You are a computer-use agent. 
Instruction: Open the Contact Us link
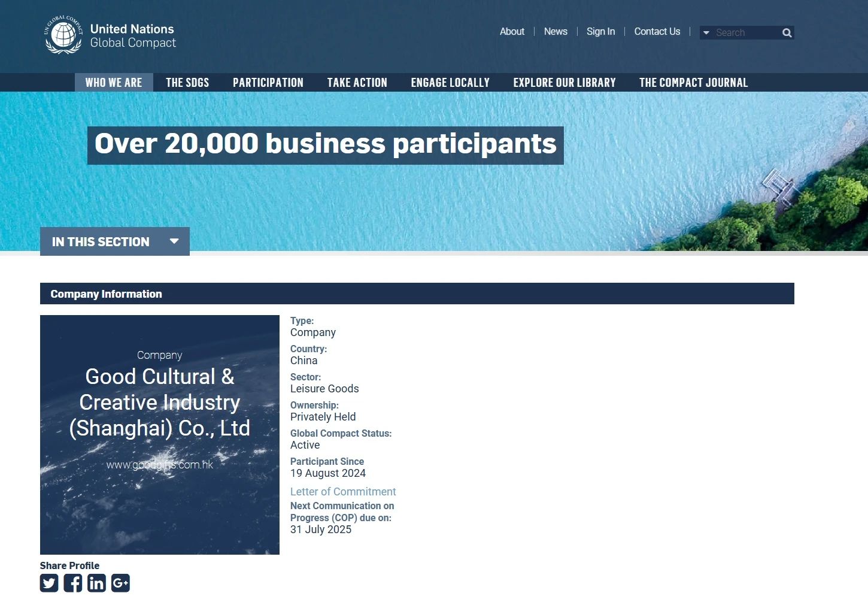point(657,32)
